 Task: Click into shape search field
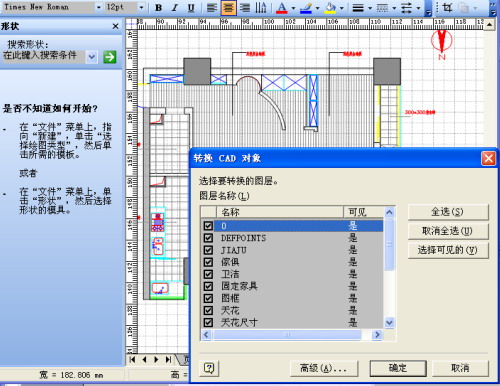(43, 56)
